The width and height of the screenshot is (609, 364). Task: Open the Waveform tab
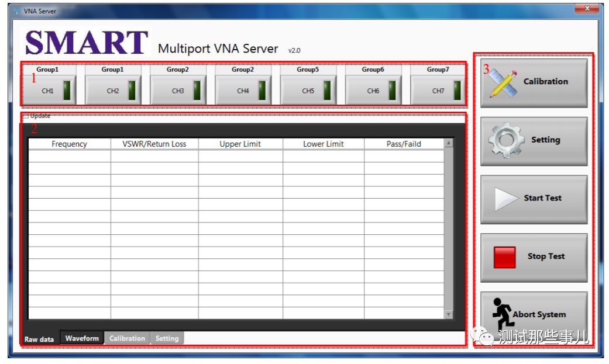82,338
